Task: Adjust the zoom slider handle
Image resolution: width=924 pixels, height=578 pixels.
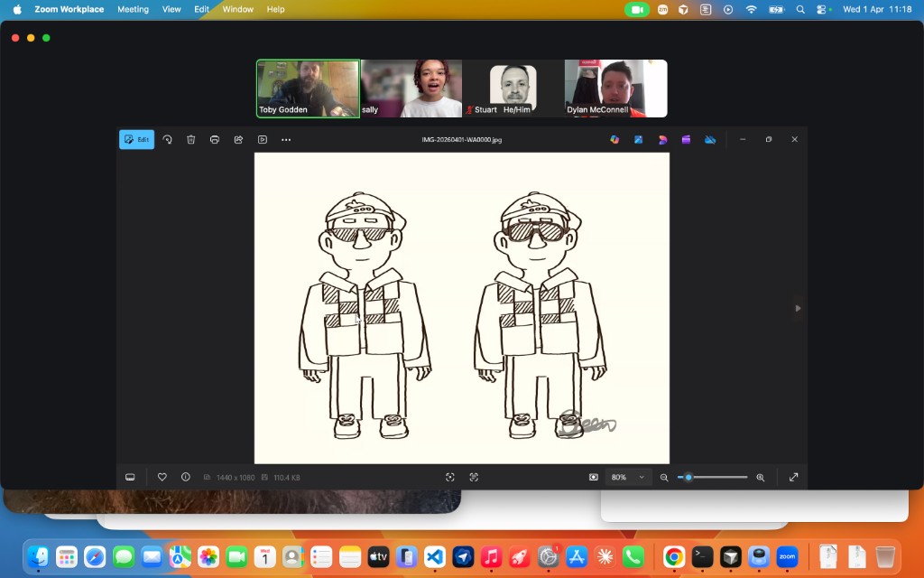Action: (688, 477)
